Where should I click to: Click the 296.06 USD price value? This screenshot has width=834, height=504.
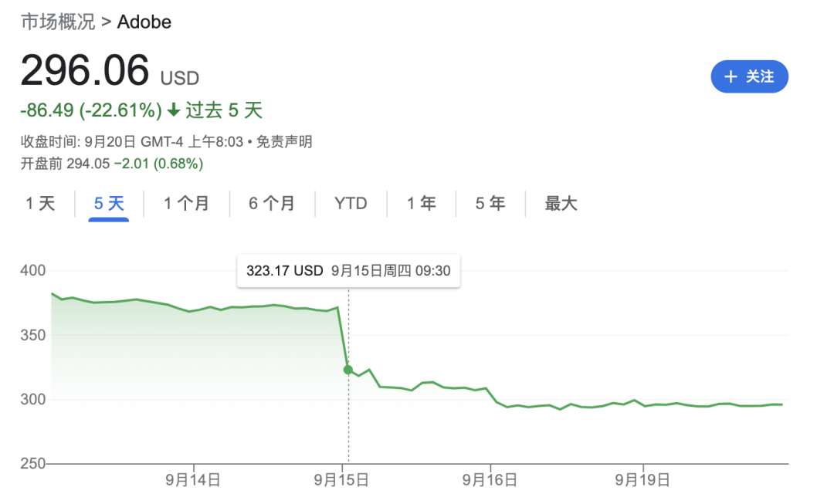click(x=110, y=70)
